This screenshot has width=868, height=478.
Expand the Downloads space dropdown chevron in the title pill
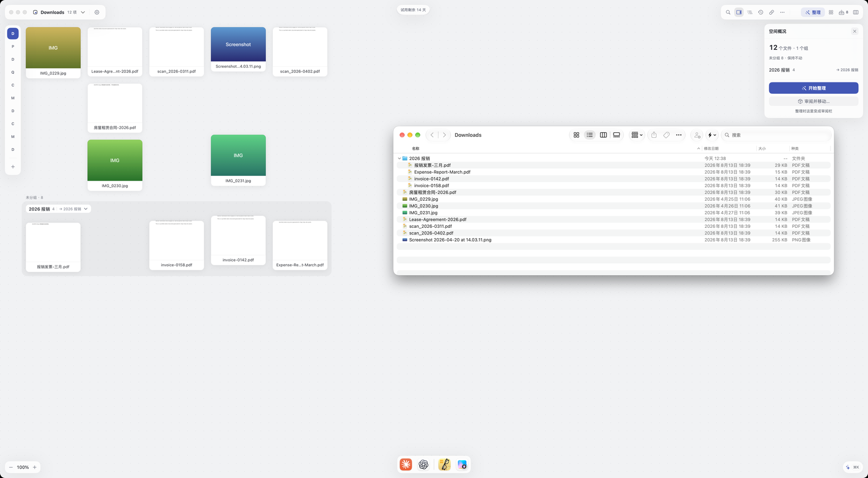pyautogui.click(x=83, y=12)
